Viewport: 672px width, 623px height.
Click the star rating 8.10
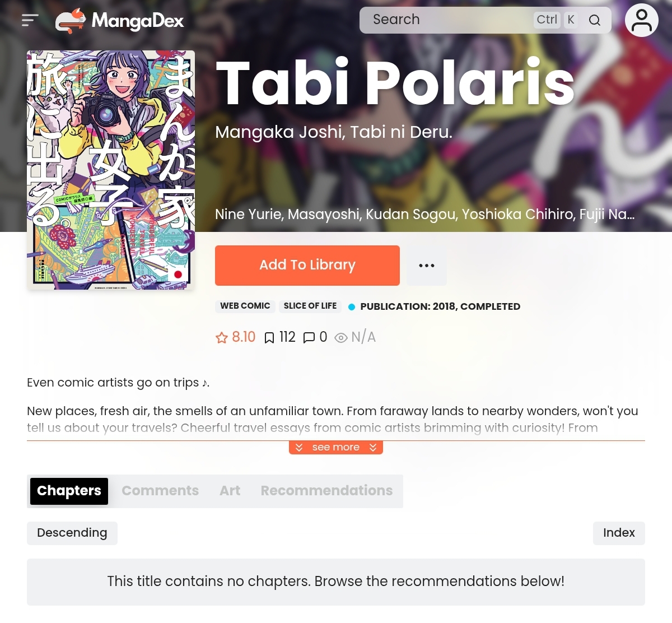pos(236,337)
